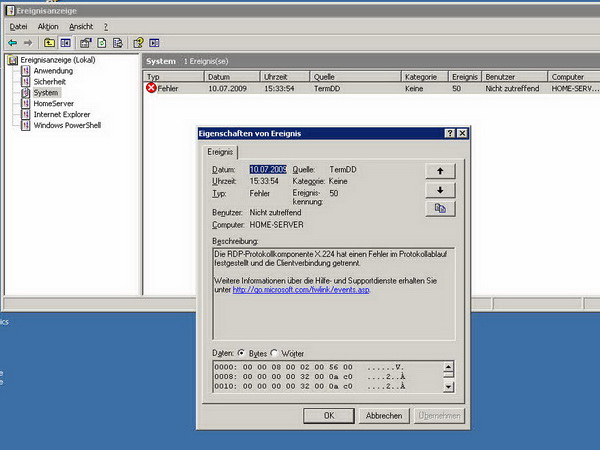Select the Bytes radio button

click(241, 353)
